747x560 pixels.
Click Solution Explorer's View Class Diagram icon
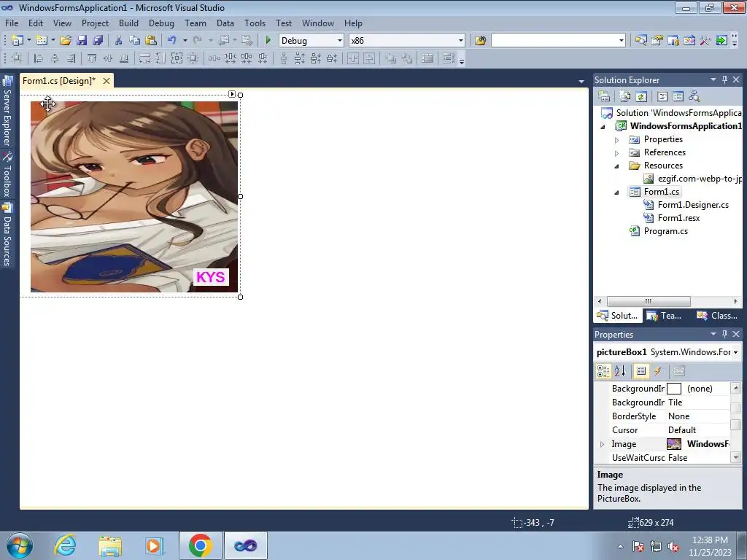(x=694, y=97)
